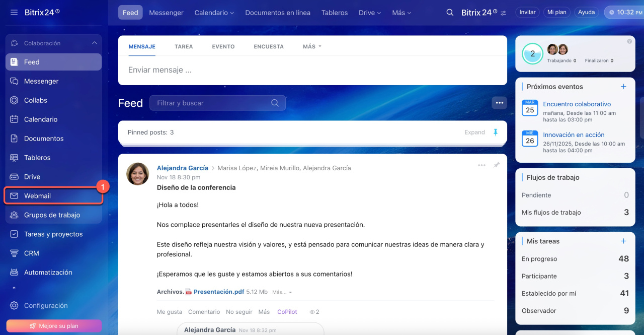Add a new event with plus icon
Viewport: 644px width, 335px height.
coord(623,87)
